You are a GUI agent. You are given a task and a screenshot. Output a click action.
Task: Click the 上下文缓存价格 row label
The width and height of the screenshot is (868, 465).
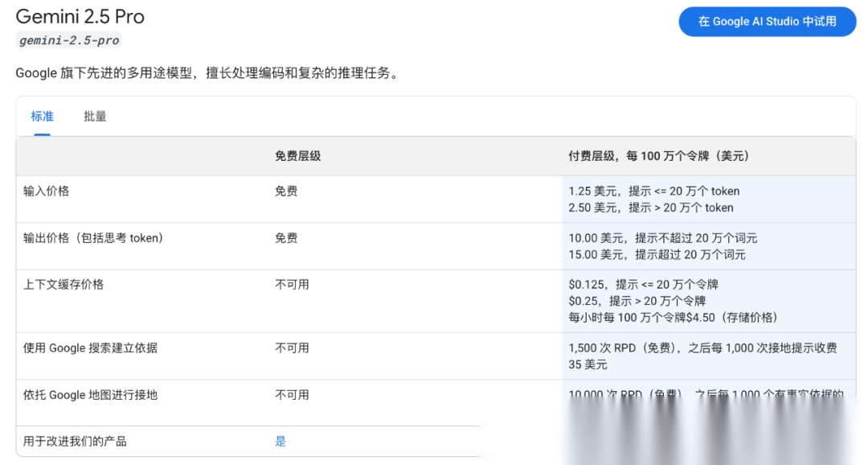tap(63, 285)
